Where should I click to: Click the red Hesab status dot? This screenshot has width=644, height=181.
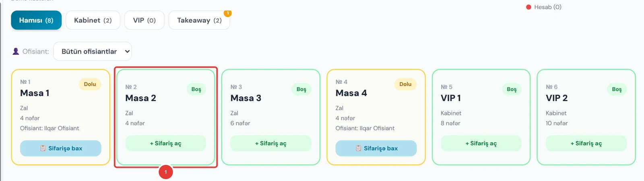click(x=528, y=7)
